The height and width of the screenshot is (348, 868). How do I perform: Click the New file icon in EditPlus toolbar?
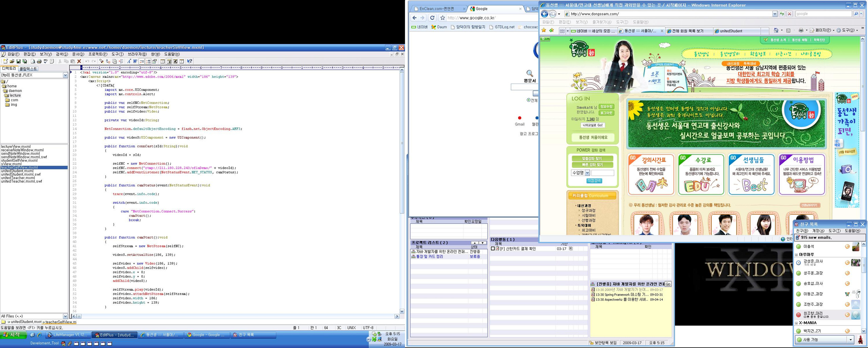coord(5,61)
